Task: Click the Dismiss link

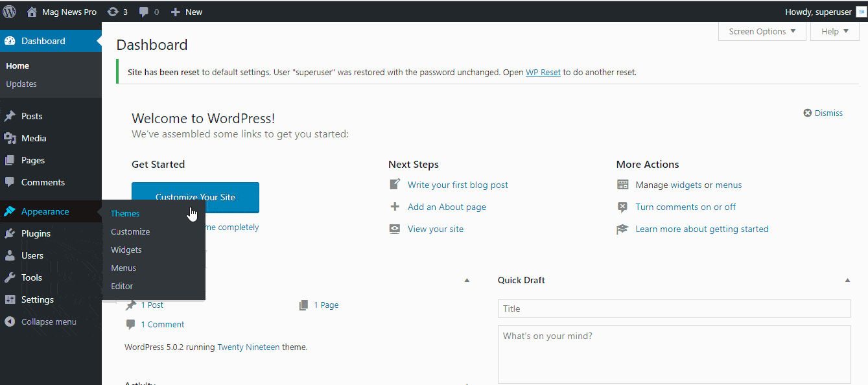Action: pyautogui.click(x=828, y=113)
